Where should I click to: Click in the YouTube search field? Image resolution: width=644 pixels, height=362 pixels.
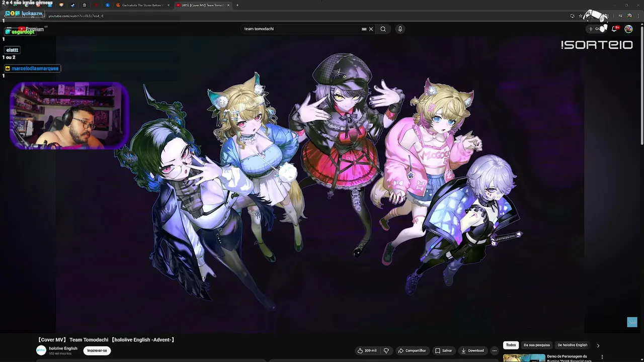(x=302, y=29)
